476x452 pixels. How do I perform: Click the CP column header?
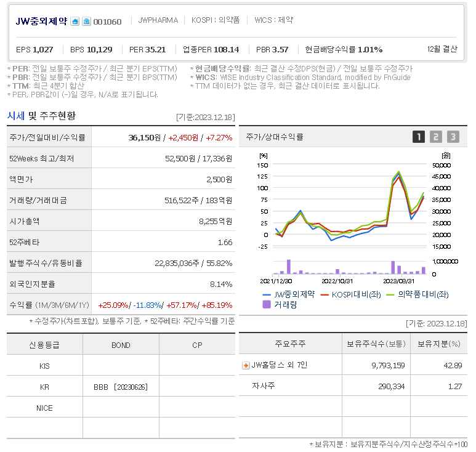tap(197, 345)
